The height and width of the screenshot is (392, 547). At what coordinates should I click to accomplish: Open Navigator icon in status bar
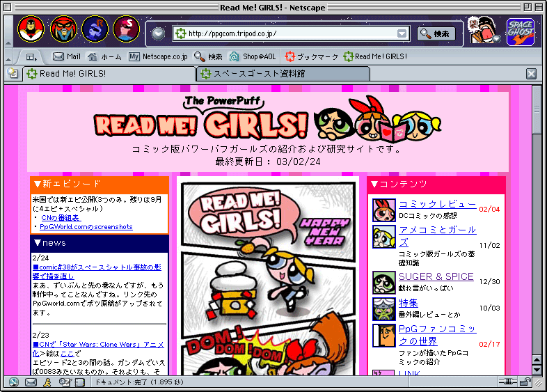coord(13,382)
